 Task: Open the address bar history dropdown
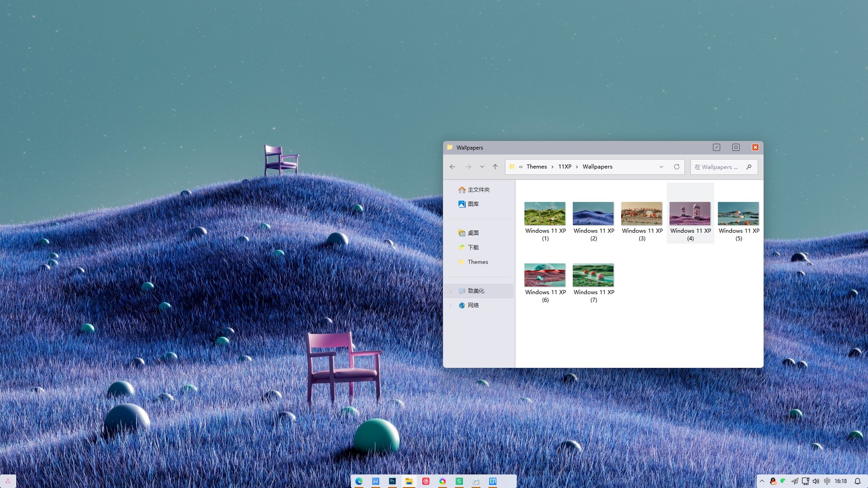(661, 167)
